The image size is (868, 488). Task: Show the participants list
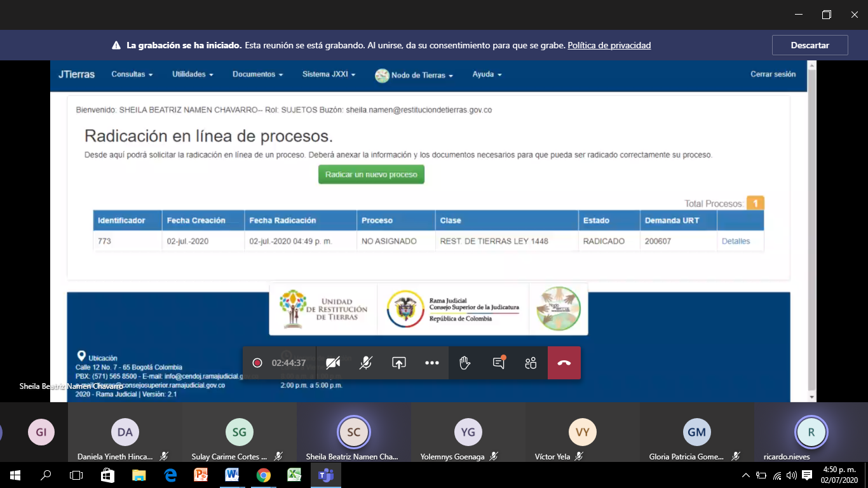point(531,363)
